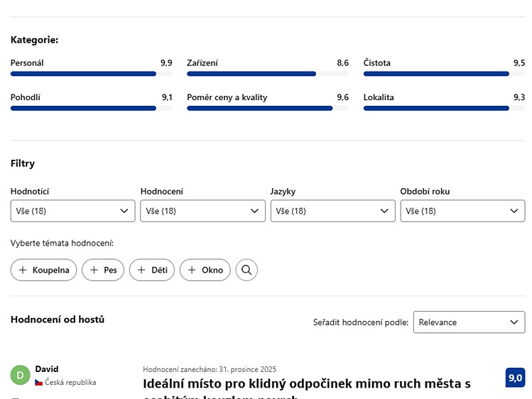
Task: Click the Čistota score 9,5
Action: tap(519, 63)
